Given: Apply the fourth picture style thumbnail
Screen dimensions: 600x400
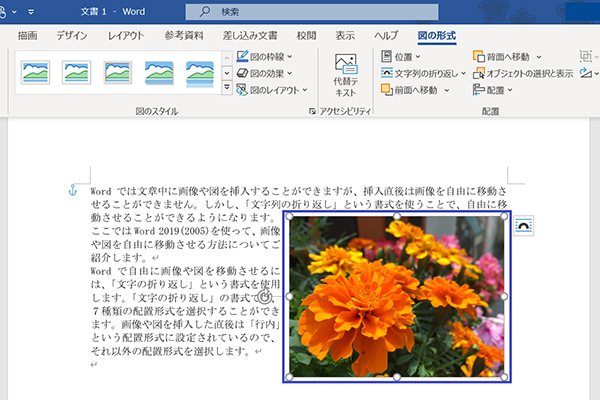Looking at the screenshot, I should pos(159,72).
